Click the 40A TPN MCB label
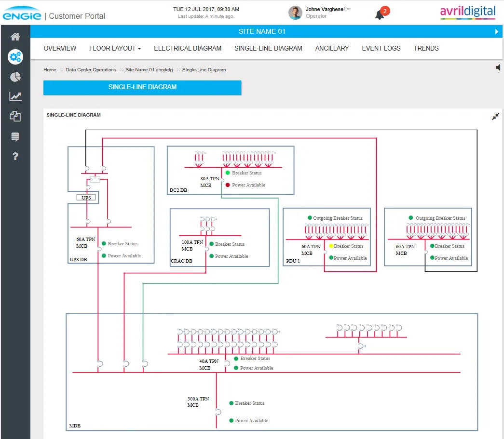 [x=209, y=364]
